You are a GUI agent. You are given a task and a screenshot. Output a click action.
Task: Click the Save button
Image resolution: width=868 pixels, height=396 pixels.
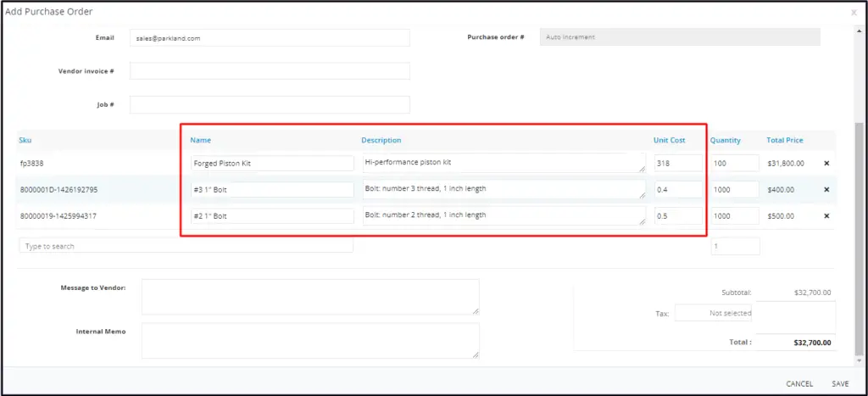[840, 384]
